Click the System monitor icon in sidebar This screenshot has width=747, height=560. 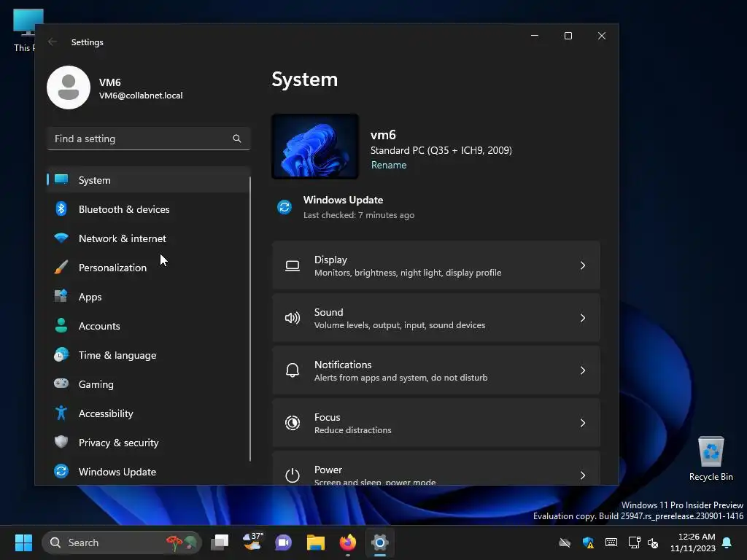61,179
